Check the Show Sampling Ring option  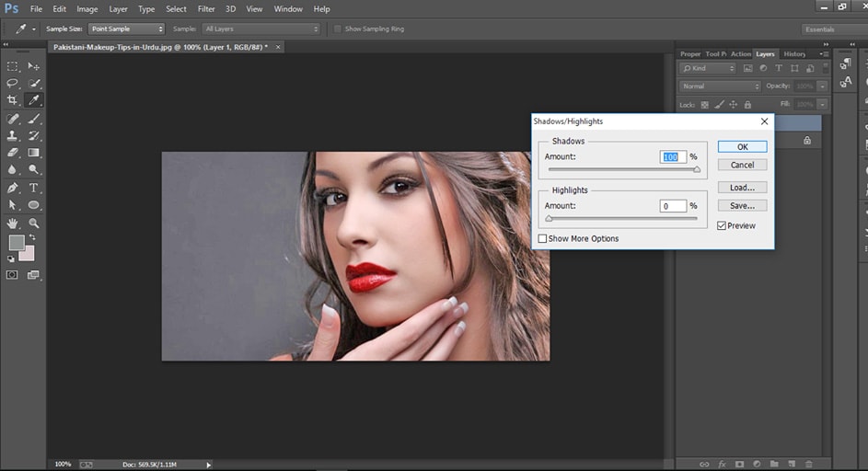tap(338, 29)
